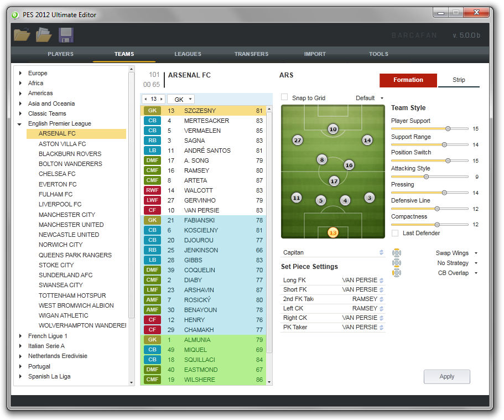
Task: Collapse English Premier League node
Action: click(19, 124)
